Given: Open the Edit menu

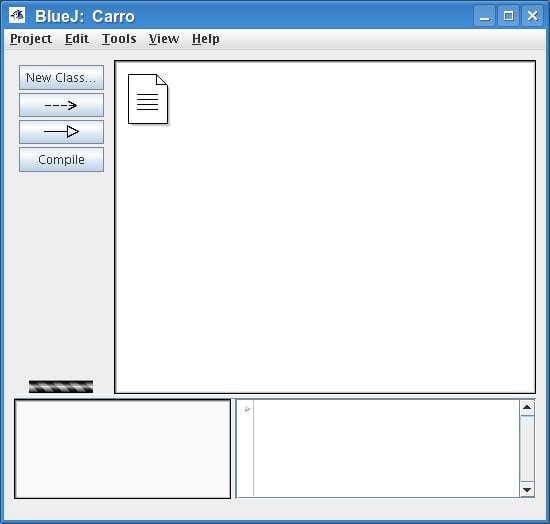Looking at the screenshot, I should [x=77, y=39].
